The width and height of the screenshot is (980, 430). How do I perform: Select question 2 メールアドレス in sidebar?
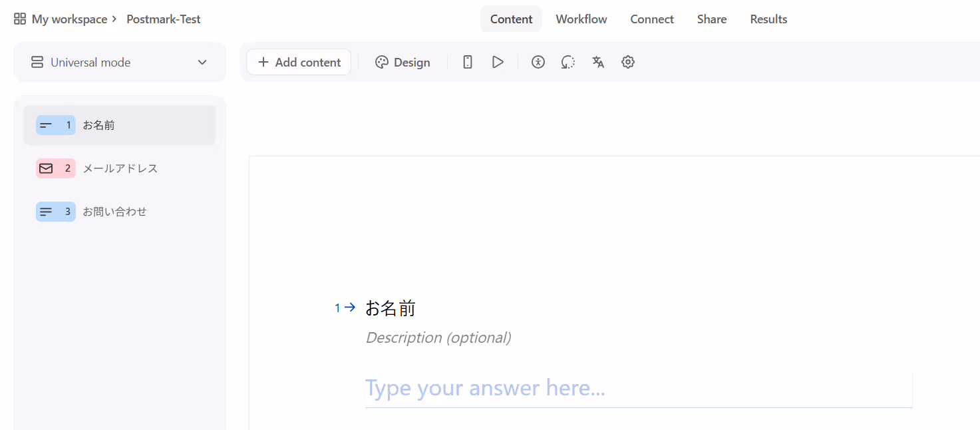point(120,168)
